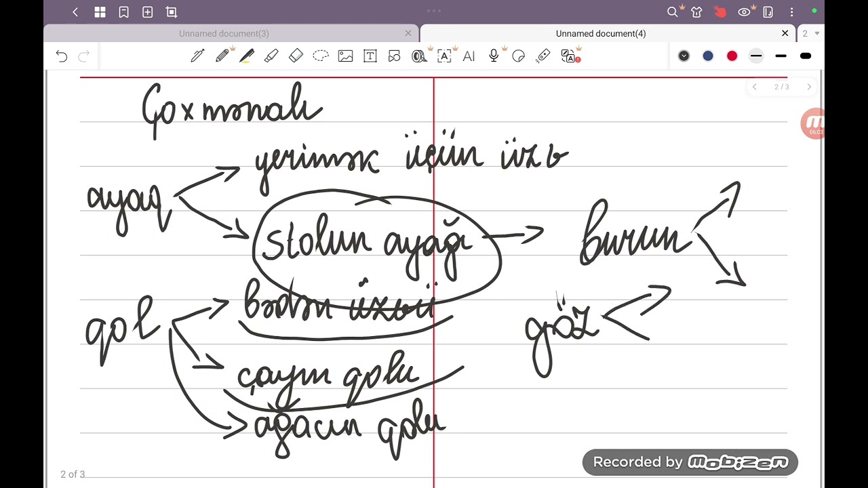This screenshot has width=868, height=488.
Task: Select the pencil tool
Action: click(x=222, y=56)
